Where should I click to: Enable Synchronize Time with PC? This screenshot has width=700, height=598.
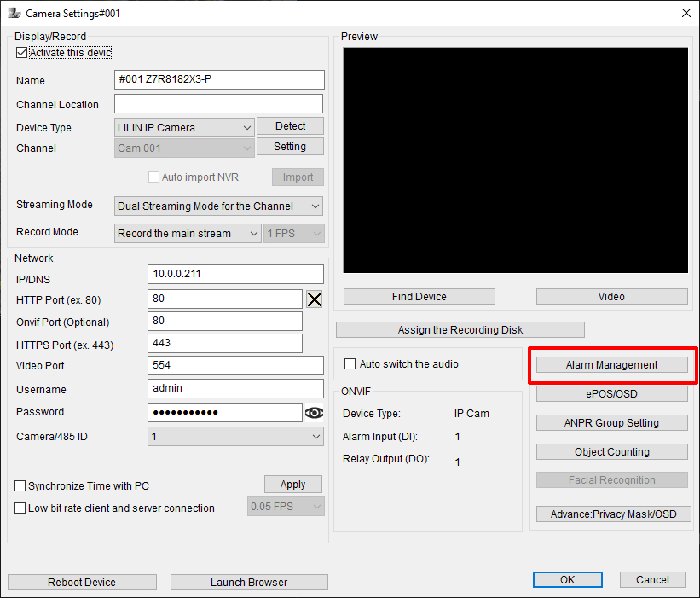click(20, 486)
